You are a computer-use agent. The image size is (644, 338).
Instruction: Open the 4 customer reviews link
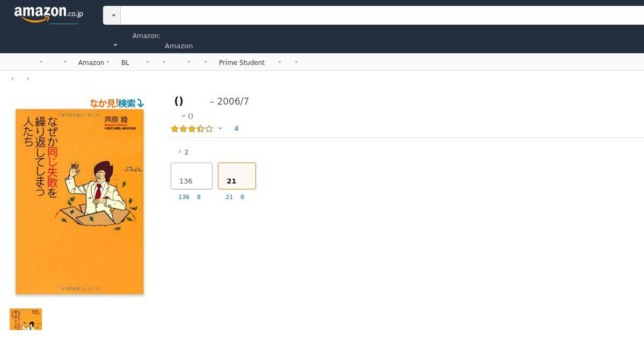click(236, 129)
